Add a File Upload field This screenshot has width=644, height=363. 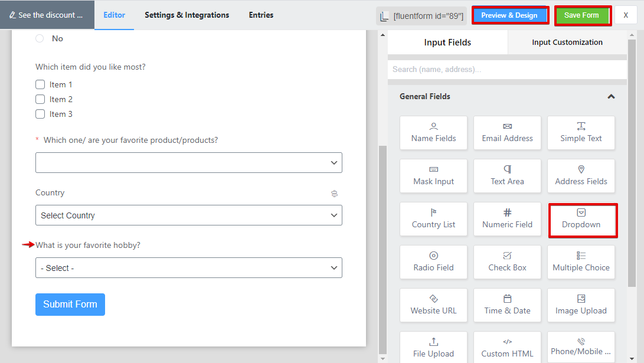point(433,347)
